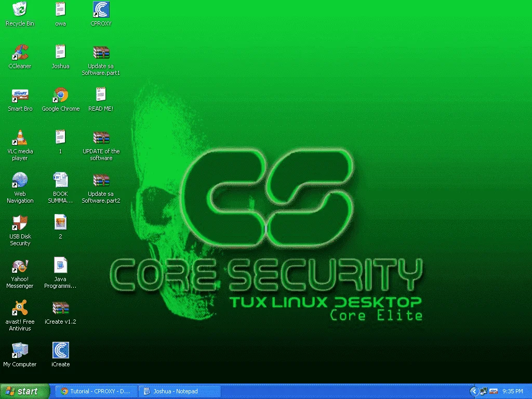532x399 pixels.
Task: Select avast! Free Antivirus shortcut
Action: click(x=20, y=308)
